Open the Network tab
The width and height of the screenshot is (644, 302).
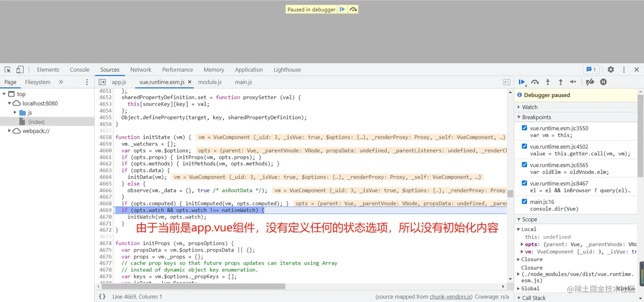point(141,70)
